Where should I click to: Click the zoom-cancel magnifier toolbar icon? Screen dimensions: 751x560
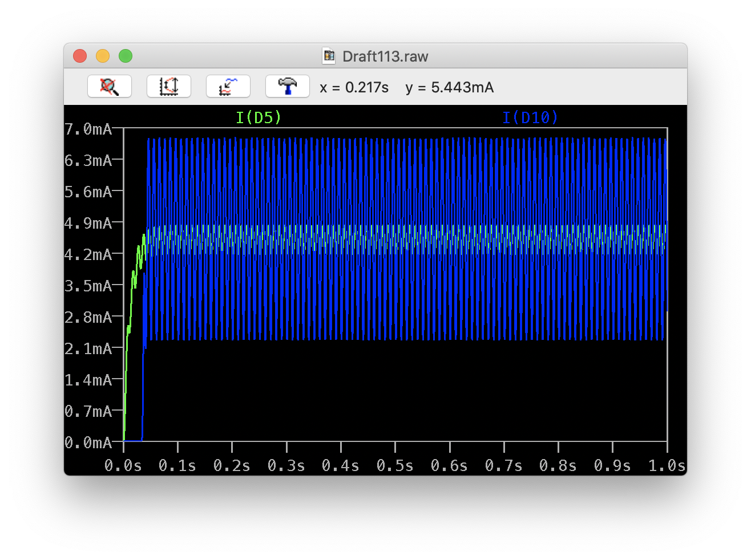pos(110,87)
